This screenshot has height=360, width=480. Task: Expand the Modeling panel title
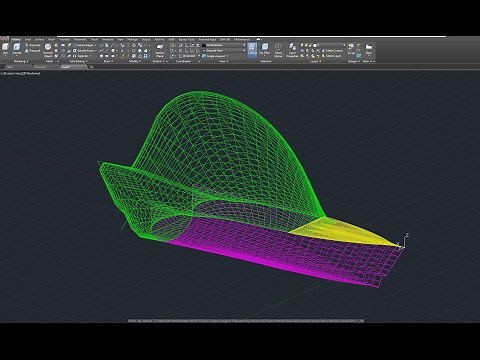click(x=20, y=61)
